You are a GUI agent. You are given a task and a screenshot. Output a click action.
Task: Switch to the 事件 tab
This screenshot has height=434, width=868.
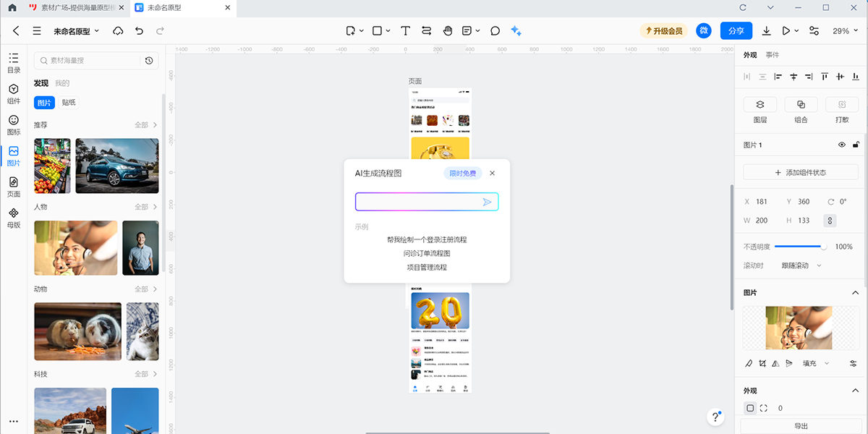point(773,55)
